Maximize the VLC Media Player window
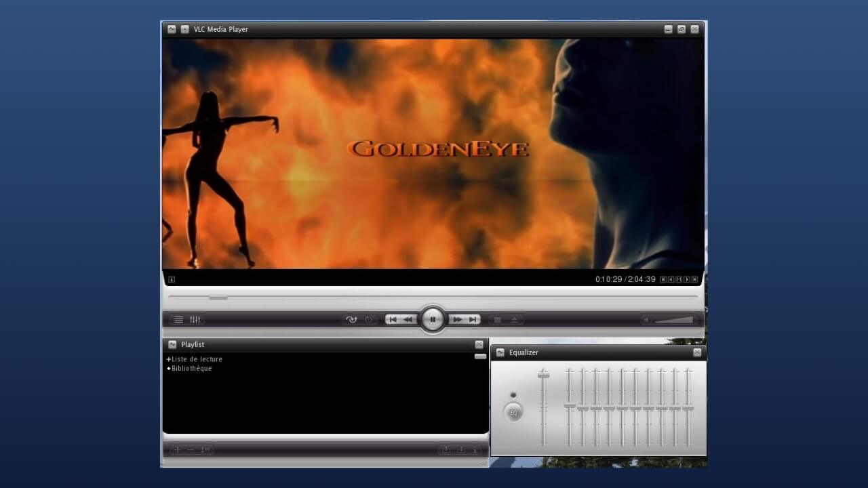The width and height of the screenshot is (868, 488). 682,29
